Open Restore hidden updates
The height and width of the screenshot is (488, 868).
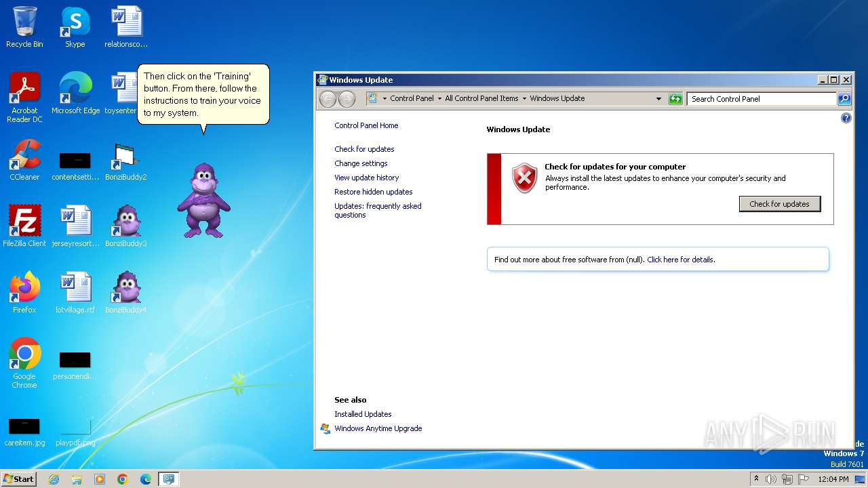pyautogui.click(x=373, y=192)
